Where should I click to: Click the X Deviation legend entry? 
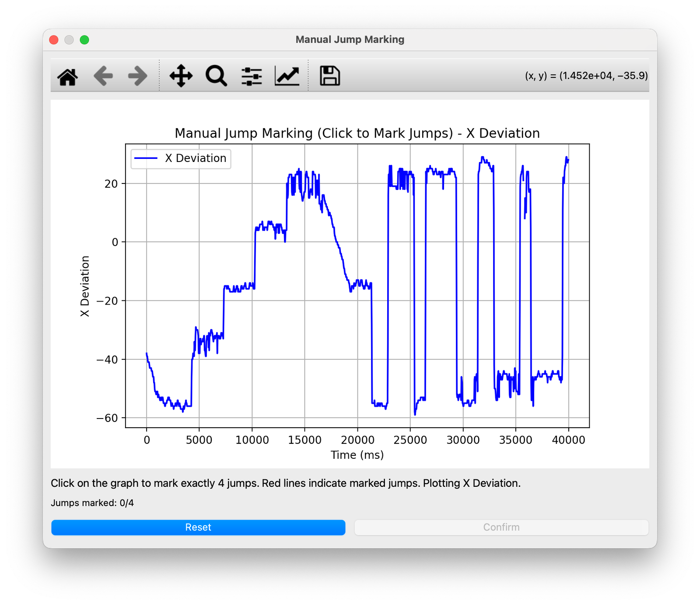(180, 158)
